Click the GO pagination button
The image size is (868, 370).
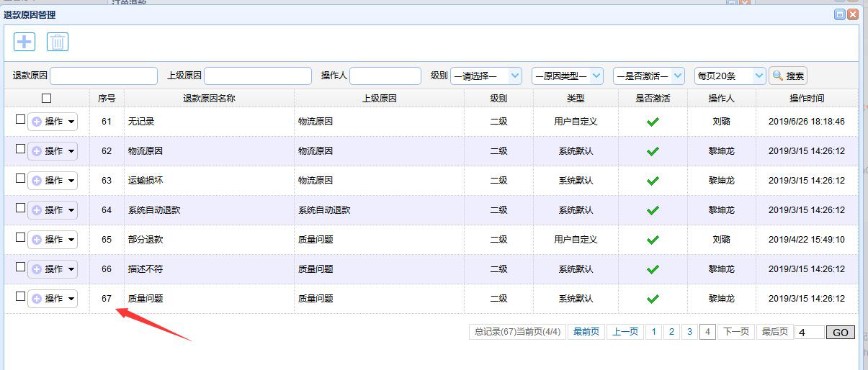[x=841, y=332]
